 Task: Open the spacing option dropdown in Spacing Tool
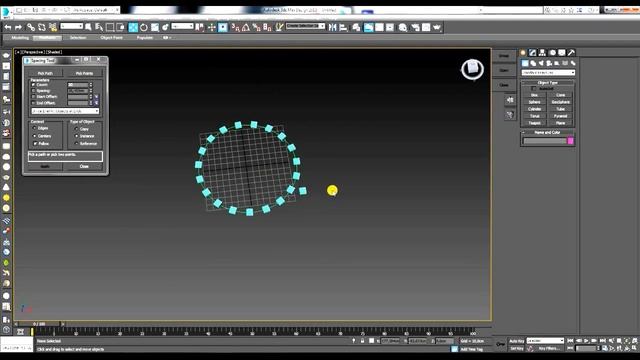(x=65, y=111)
